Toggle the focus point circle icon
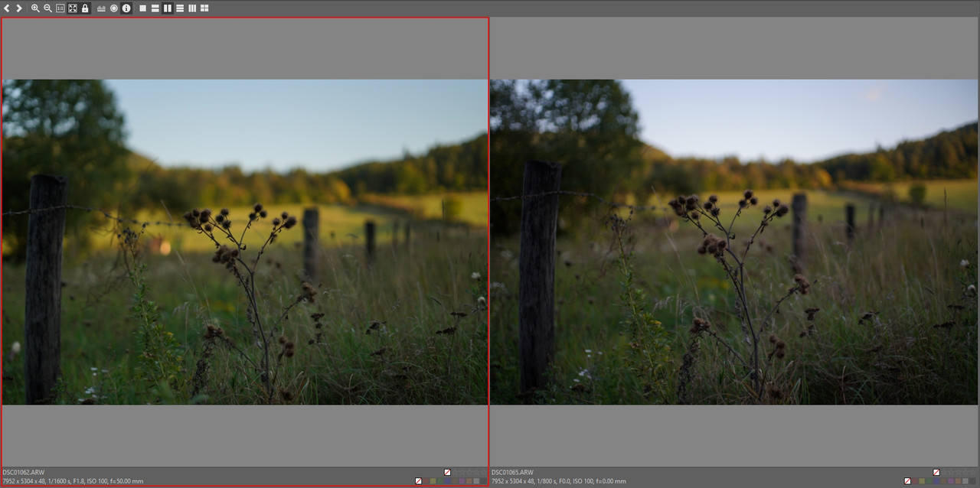 (114, 8)
